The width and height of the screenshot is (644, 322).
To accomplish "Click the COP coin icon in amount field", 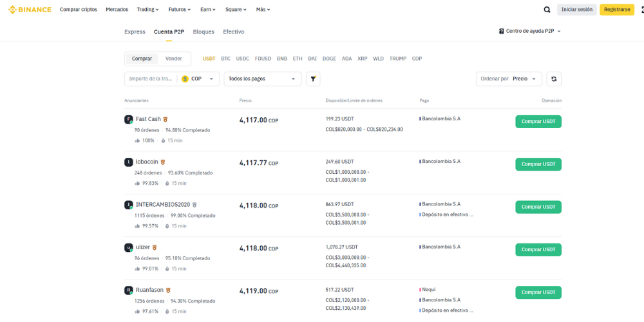I will tap(185, 79).
